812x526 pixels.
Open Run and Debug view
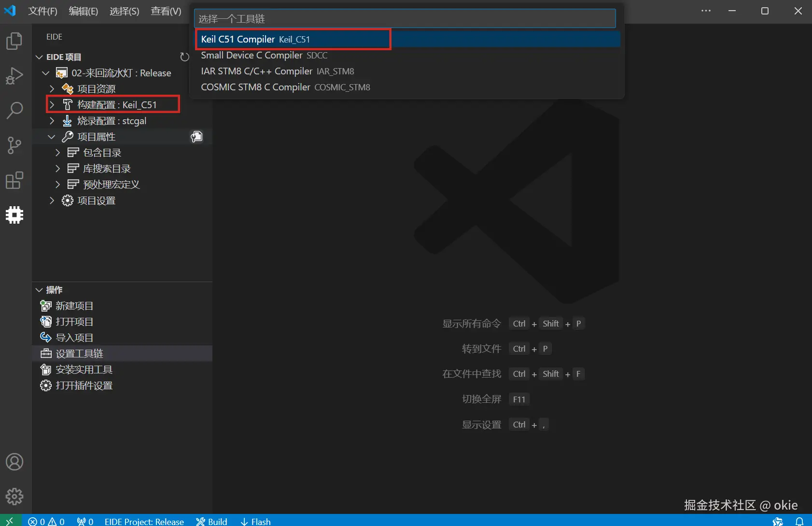pyautogui.click(x=14, y=76)
